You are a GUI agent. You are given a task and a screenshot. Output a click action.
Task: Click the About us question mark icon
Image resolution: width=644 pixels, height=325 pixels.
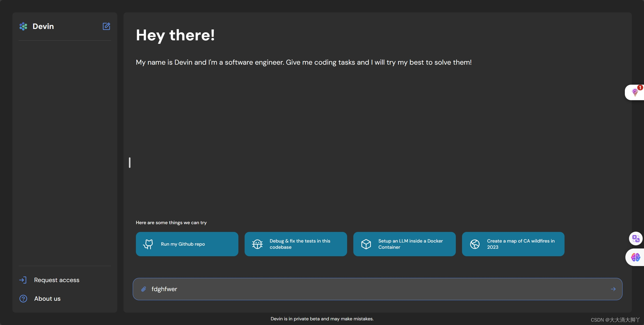pyautogui.click(x=23, y=299)
